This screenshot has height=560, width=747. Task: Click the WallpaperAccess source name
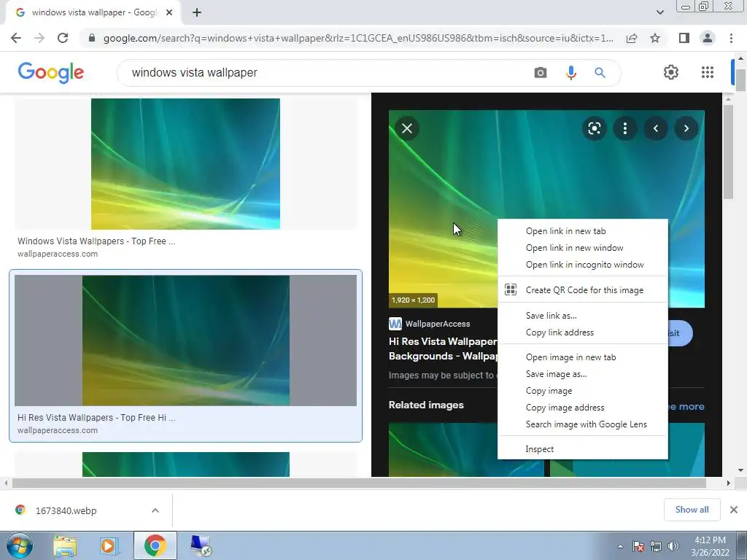click(x=438, y=324)
